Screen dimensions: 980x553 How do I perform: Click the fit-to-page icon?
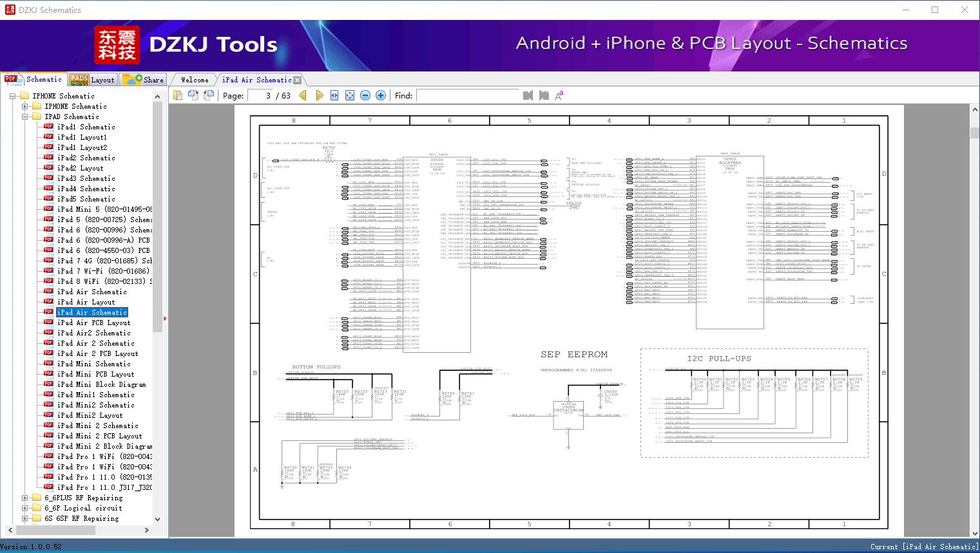[349, 95]
